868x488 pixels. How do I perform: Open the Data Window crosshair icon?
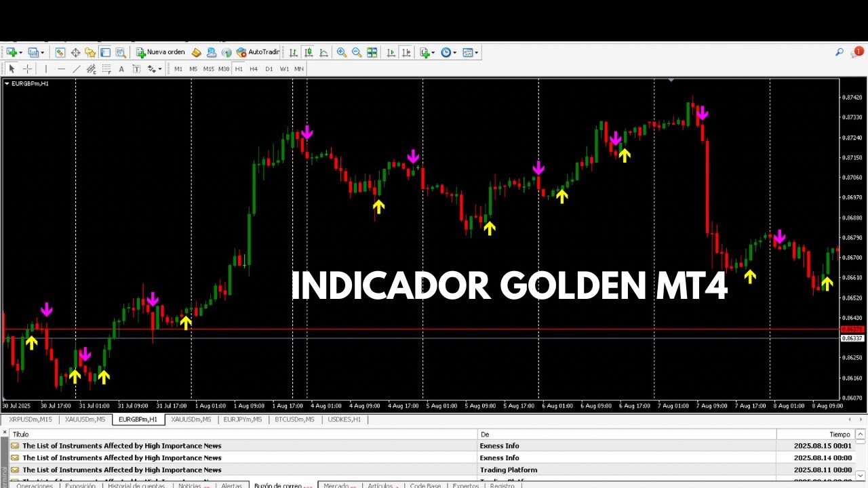[75, 52]
